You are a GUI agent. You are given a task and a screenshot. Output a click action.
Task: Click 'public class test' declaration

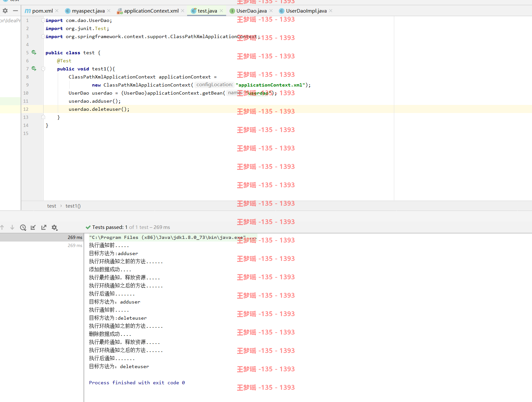[73, 53]
